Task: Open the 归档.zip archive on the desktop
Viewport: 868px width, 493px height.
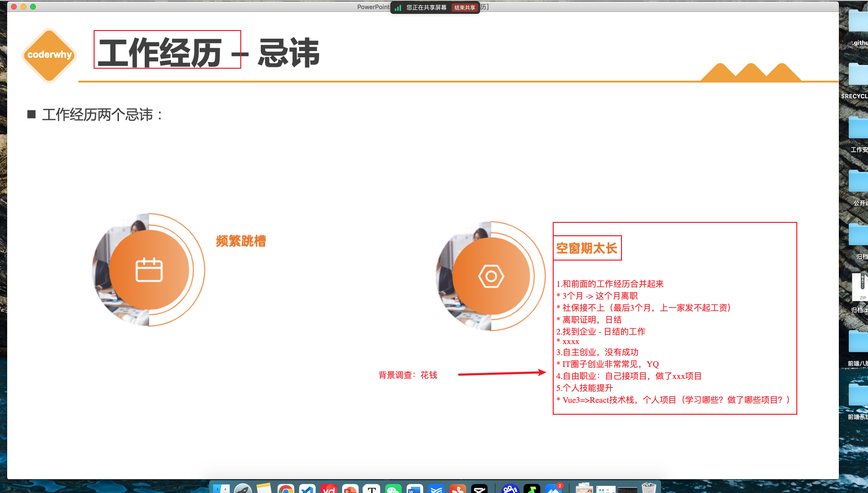Action: (861, 286)
